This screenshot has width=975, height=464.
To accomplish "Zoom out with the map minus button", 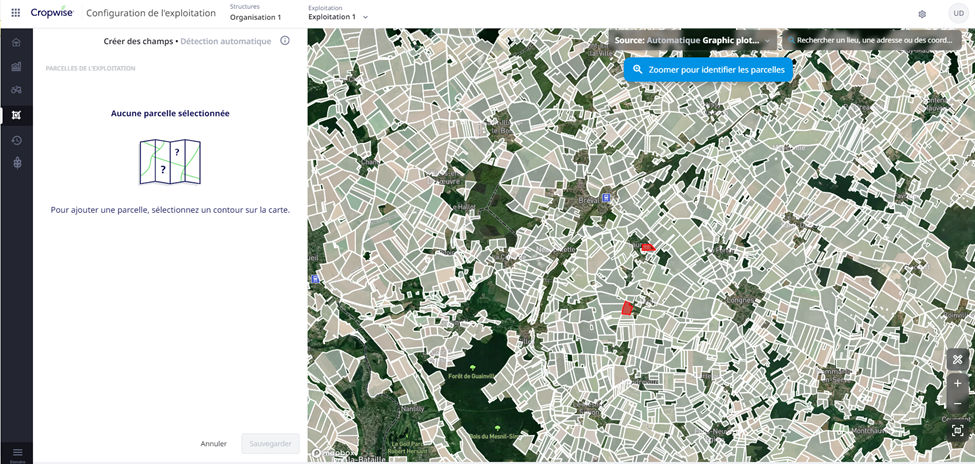I will [957, 404].
